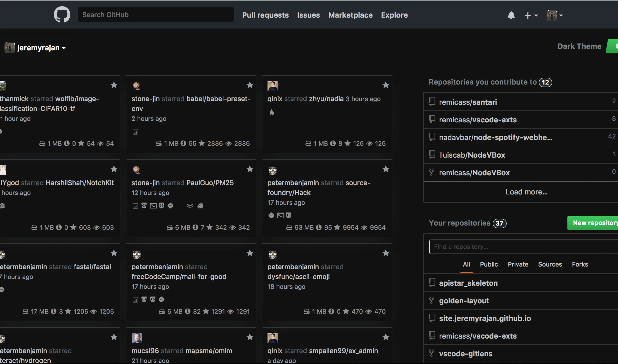This screenshot has height=364, width=618.
Task: Open the notifications bell
Action: [511, 15]
